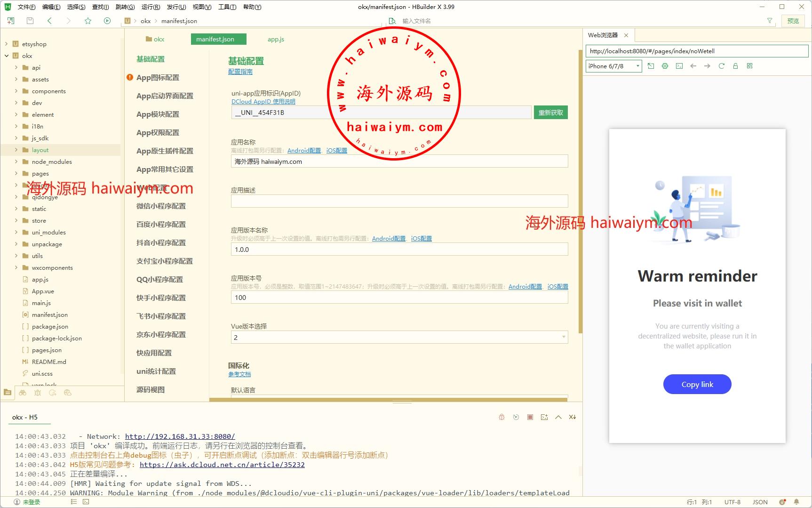
Task: Stop the running okx H5 process
Action: point(530,417)
